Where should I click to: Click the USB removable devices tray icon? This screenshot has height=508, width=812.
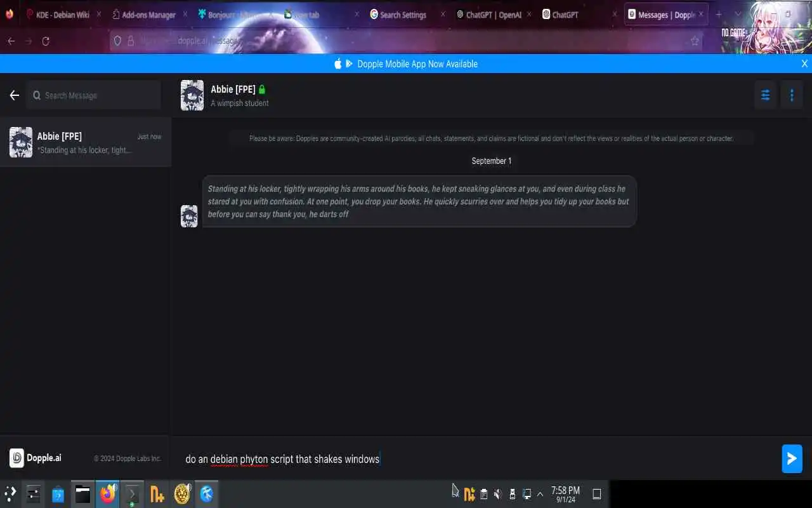point(513,494)
